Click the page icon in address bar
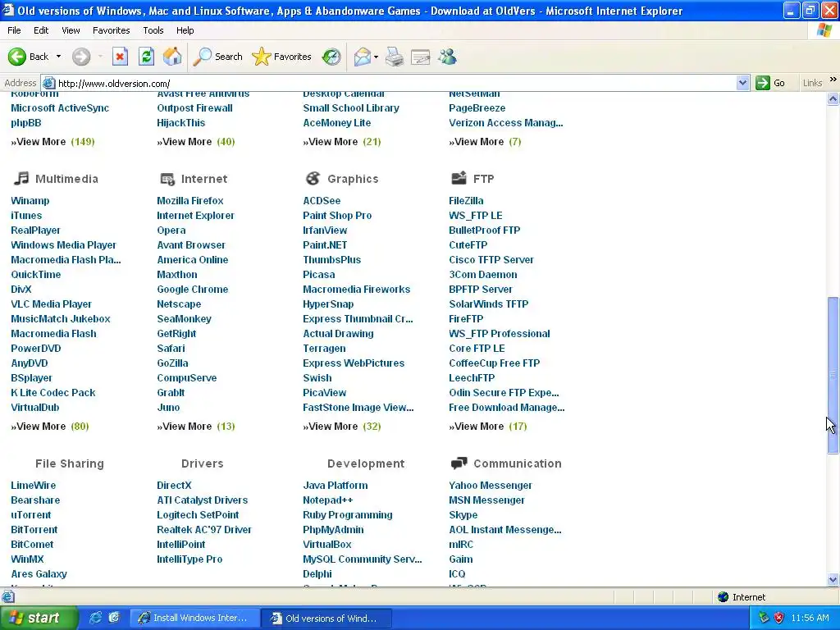This screenshot has height=630, width=840. click(48, 83)
